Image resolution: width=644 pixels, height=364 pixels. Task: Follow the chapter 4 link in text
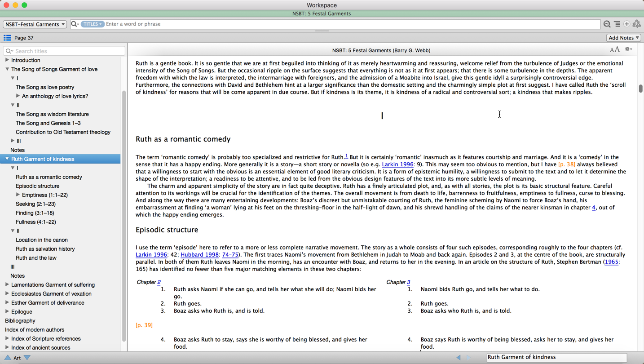pyautogui.click(x=594, y=208)
